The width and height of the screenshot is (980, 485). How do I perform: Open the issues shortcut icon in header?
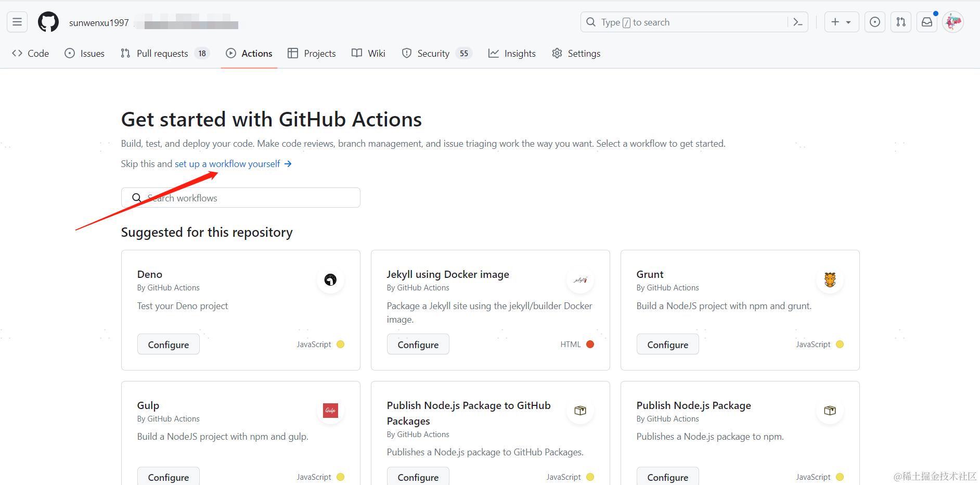(x=875, y=22)
